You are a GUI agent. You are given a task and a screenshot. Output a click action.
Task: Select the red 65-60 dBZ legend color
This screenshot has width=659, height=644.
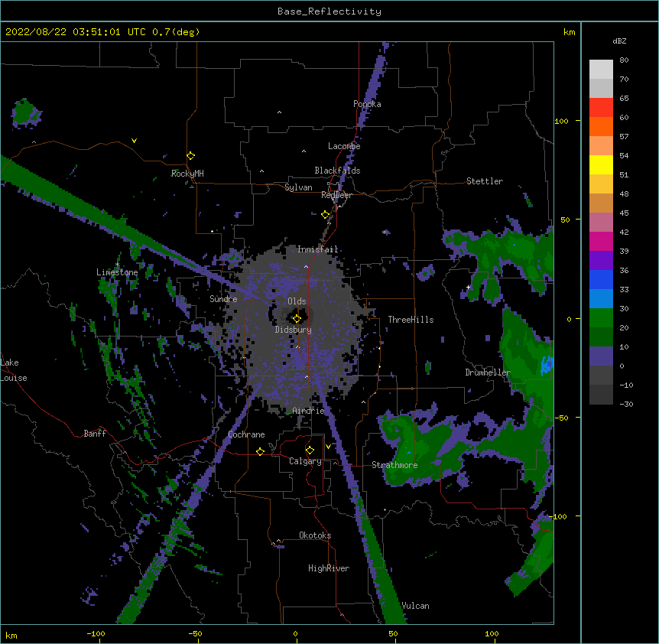(x=601, y=107)
